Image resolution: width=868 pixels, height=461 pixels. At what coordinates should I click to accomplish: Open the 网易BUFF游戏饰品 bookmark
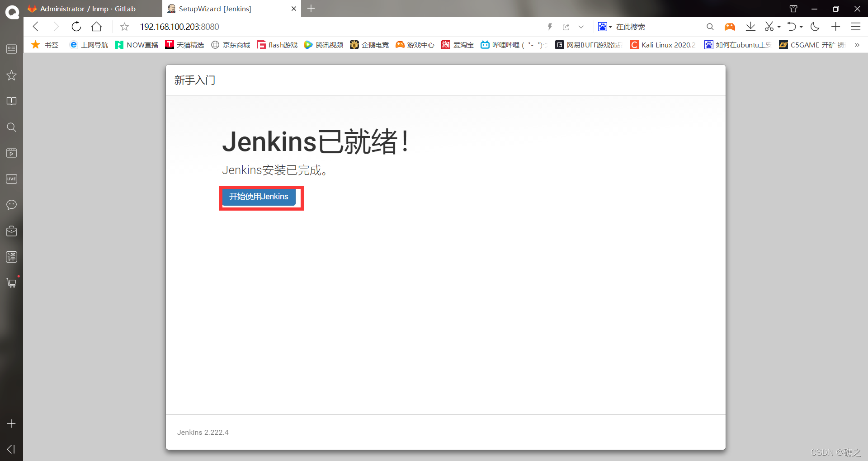click(x=589, y=45)
